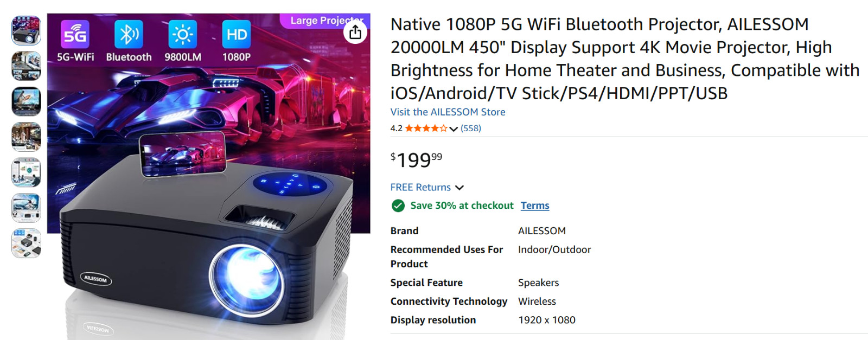
Task: Select the sixth product thumbnail
Action: click(x=26, y=208)
